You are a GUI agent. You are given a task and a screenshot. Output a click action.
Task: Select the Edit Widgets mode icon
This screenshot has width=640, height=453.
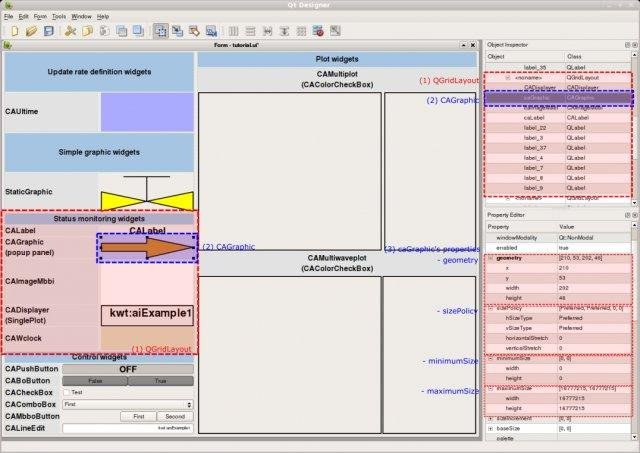point(160,31)
